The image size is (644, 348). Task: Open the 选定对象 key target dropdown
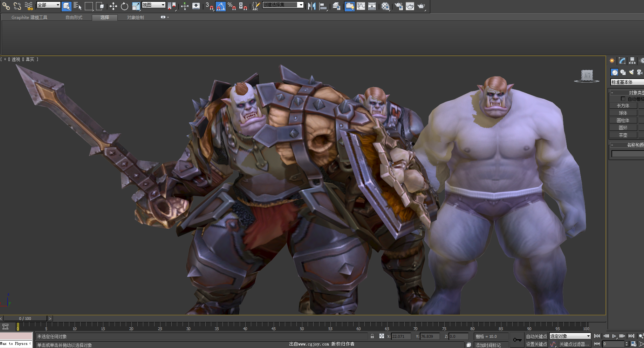click(x=570, y=336)
